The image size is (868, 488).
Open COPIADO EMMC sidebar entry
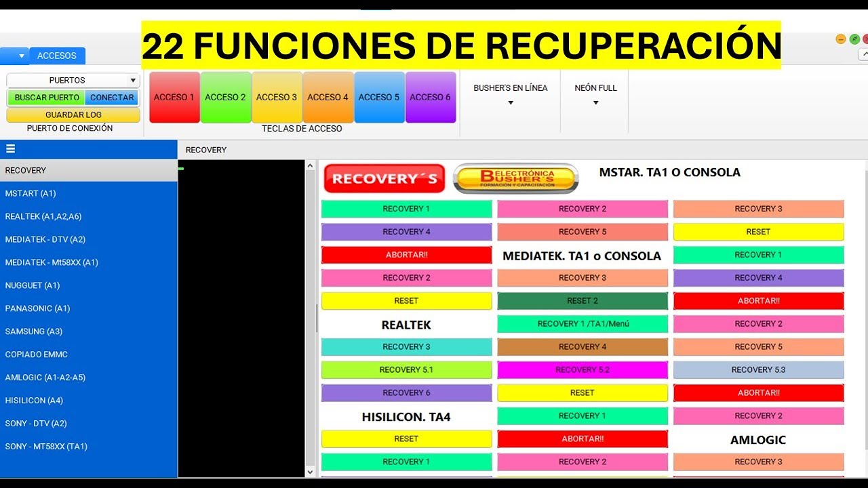click(x=89, y=354)
